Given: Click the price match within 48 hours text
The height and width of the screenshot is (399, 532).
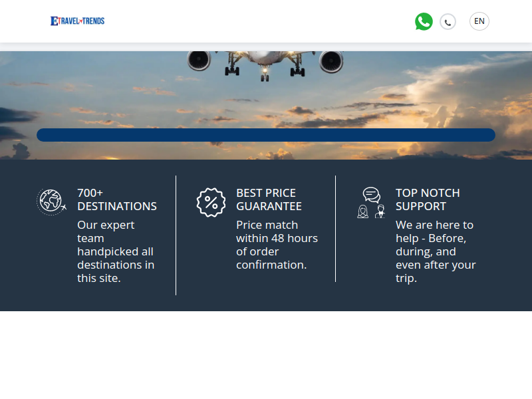Looking at the screenshot, I should [277, 245].
